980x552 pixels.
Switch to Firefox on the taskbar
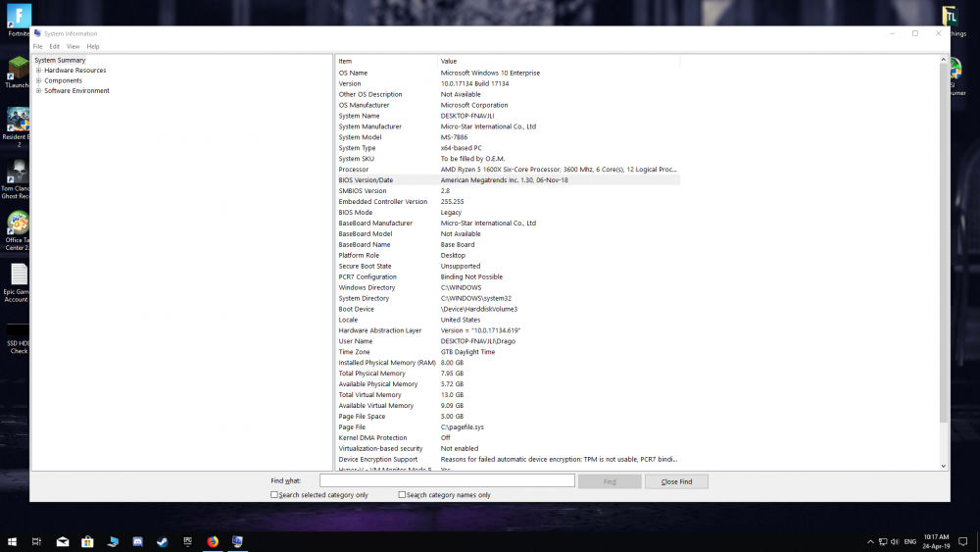(213, 541)
